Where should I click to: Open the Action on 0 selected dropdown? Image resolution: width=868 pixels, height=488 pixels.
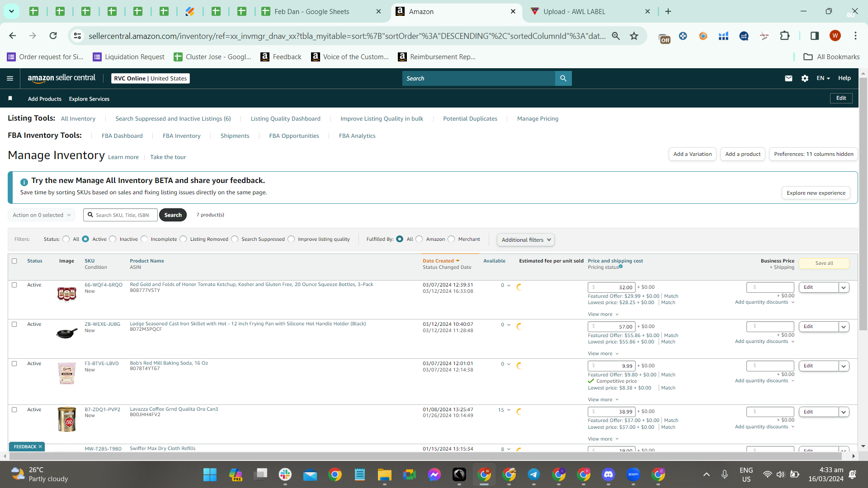pos(42,215)
